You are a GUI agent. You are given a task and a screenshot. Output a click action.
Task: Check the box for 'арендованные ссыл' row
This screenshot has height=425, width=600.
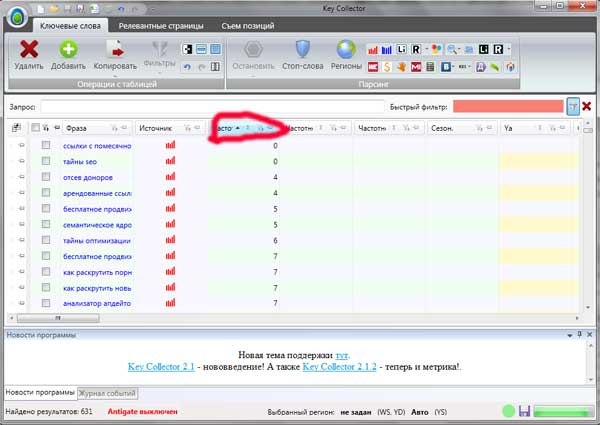(x=46, y=193)
